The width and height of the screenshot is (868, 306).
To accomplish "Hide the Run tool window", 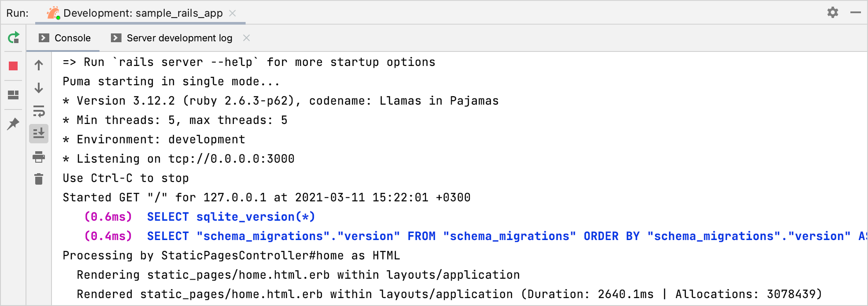I will 855,12.
